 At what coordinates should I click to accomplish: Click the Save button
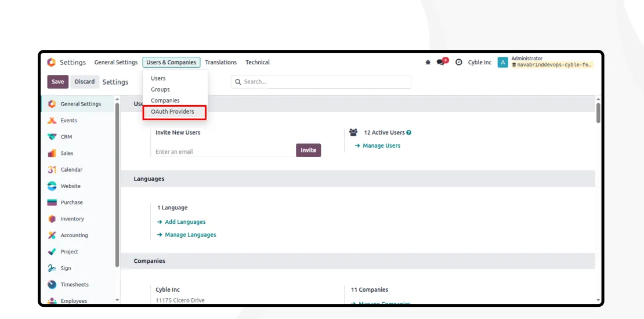point(58,82)
